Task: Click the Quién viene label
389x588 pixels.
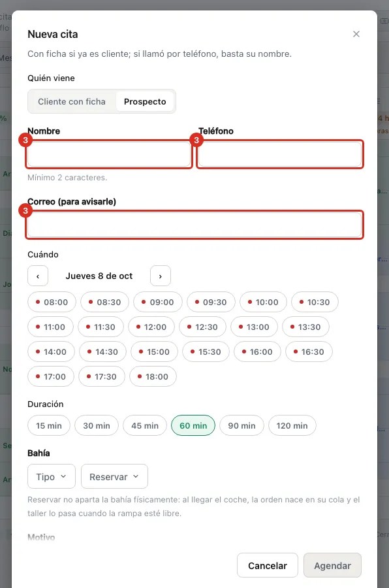Action: pos(51,78)
